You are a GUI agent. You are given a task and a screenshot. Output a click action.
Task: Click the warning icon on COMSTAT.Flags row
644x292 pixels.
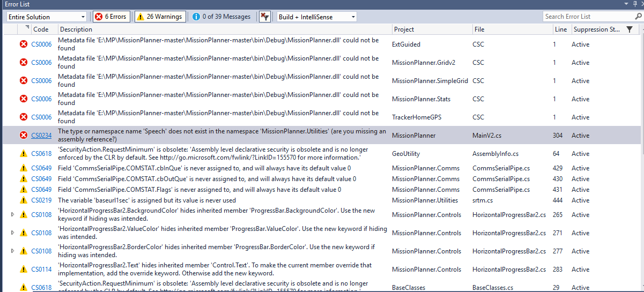coord(24,190)
